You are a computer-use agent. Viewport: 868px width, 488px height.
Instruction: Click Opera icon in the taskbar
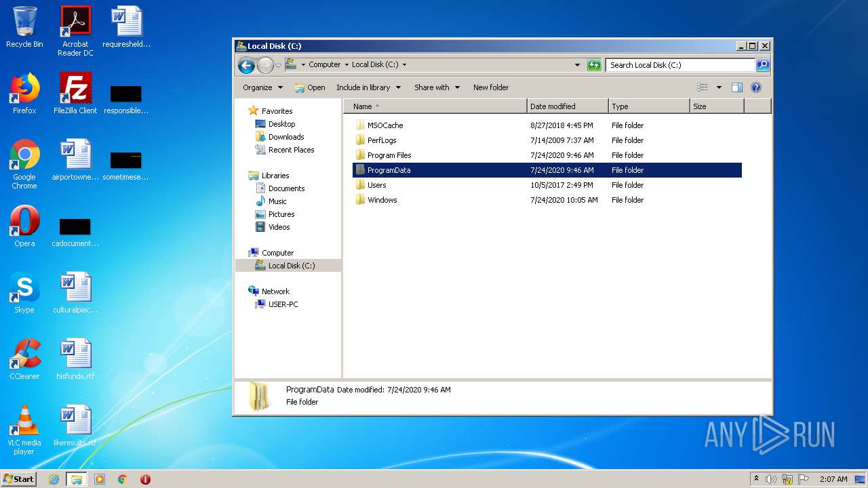(x=145, y=479)
